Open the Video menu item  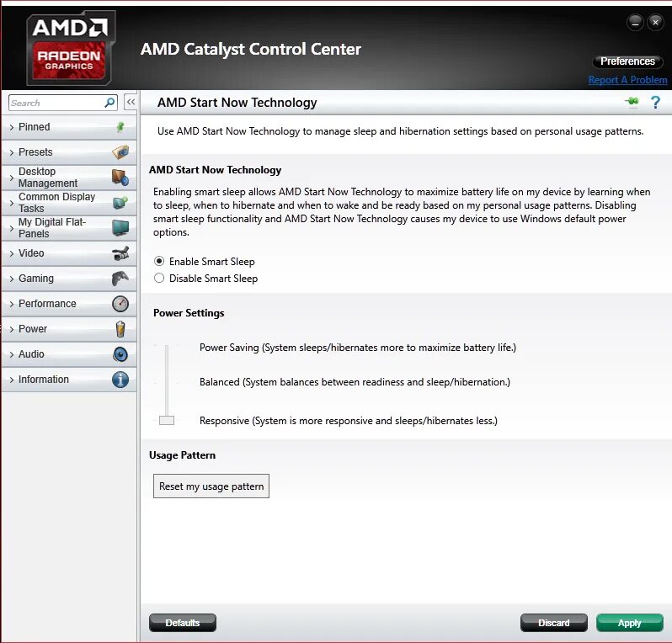pos(69,253)
